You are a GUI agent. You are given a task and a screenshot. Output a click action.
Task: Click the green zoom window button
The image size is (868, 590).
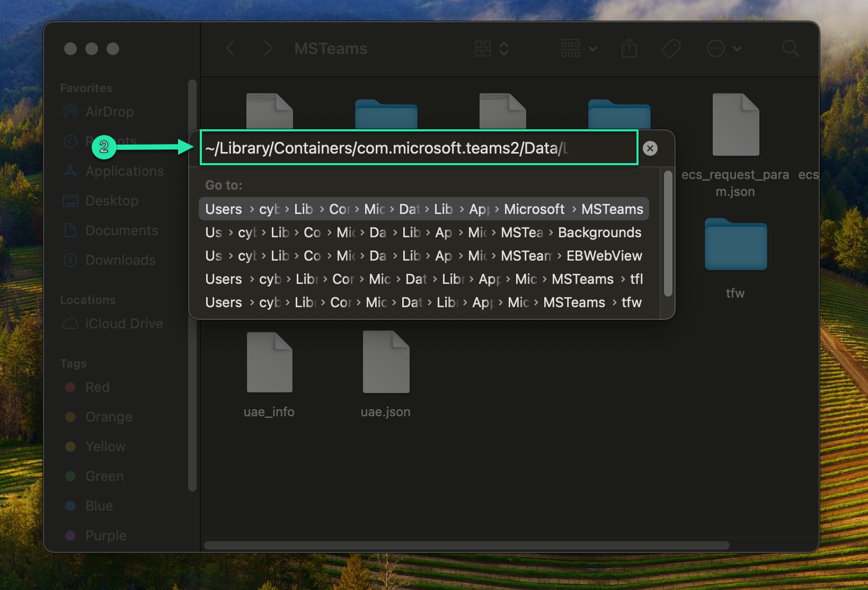pyautogui.click(x=113, y=49)
